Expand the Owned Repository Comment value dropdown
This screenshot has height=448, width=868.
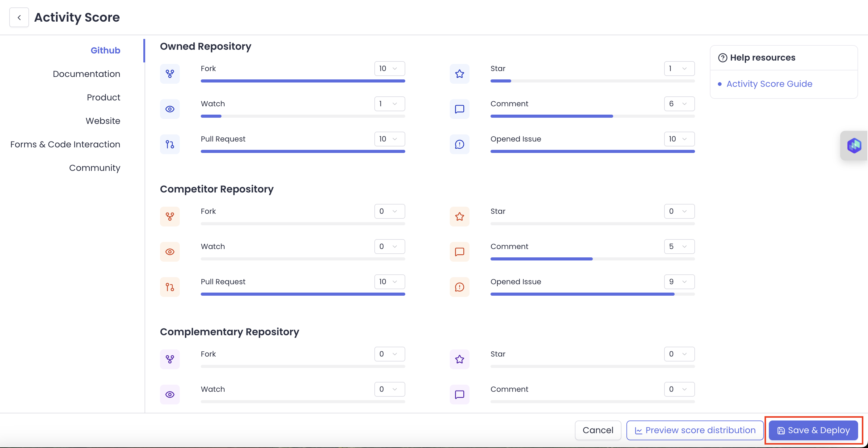click(679, 104)
